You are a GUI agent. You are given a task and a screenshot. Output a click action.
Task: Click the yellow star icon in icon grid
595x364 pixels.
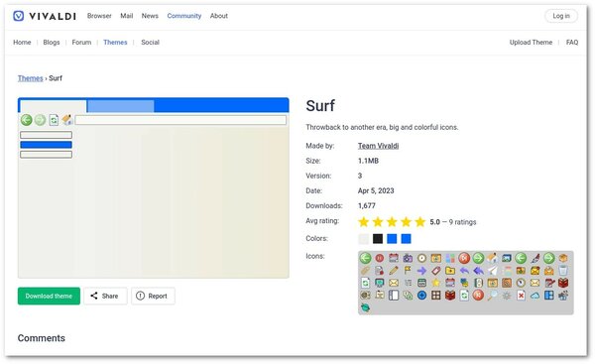pyautogui.click(x=436, y=283)
